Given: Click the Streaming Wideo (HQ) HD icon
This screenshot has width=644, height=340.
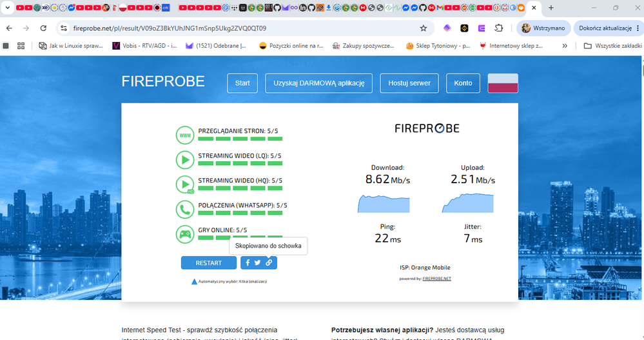Looking at the screenshot, I should click(185, 185).
